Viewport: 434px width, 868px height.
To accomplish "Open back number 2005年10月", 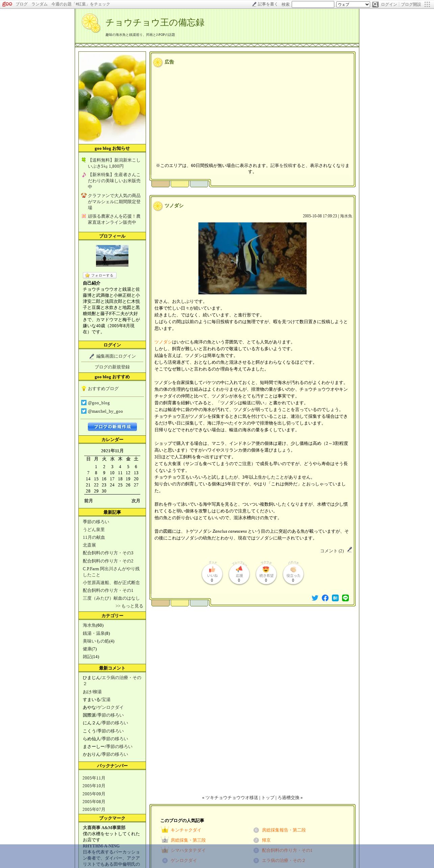I will 94,786.
